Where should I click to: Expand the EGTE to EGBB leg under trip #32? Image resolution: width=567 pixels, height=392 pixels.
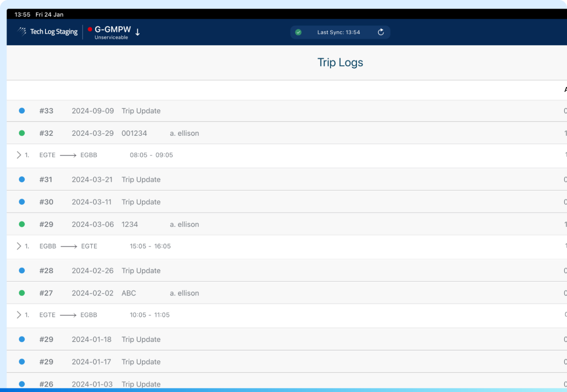[19, 155]
